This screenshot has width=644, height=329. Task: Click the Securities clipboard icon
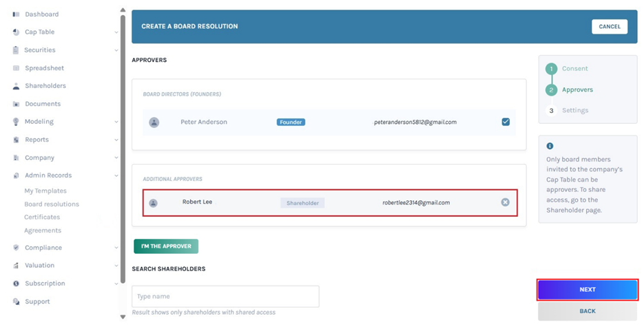pyautogui.click(x=16, y=50)
